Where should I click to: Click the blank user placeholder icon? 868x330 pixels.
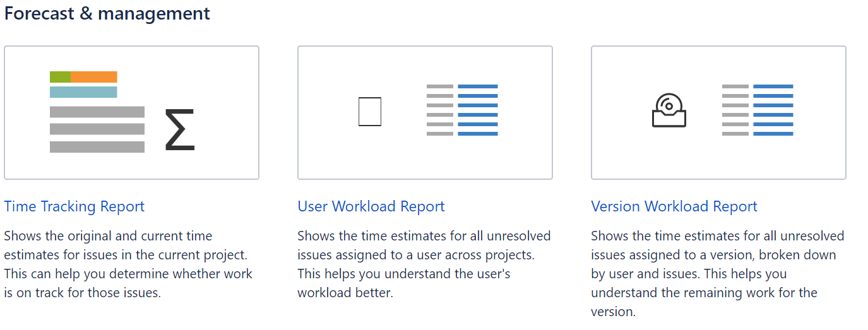(x=369, y=112)
